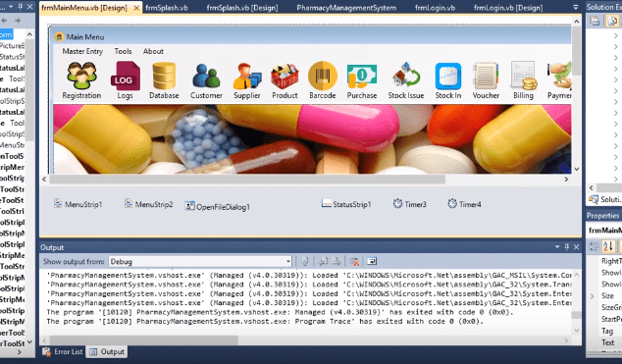
Task: Toggle word wrap in Output toolbar
Action: click(x=372, y=261)
